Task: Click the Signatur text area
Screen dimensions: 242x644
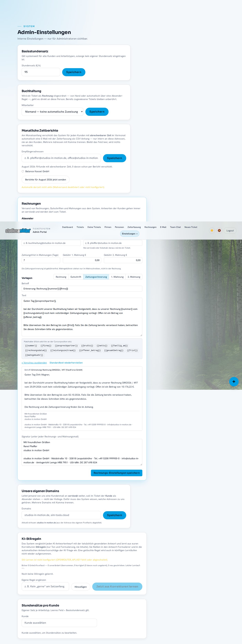Action: 82,452
